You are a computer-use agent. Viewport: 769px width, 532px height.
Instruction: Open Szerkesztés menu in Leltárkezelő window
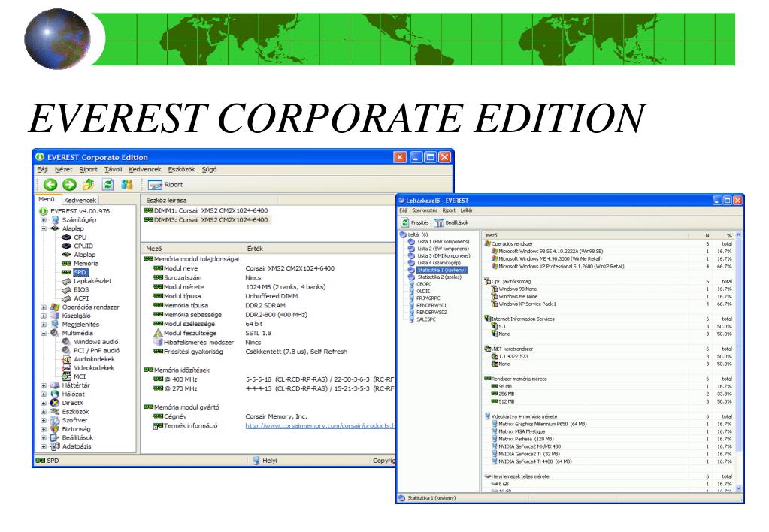click(x=425, y=210)
